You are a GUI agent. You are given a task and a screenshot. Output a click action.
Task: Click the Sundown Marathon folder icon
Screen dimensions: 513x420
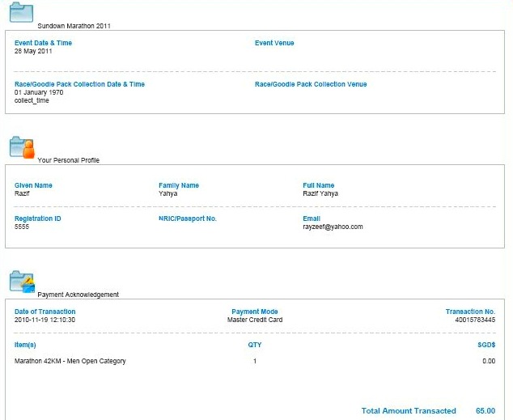pyautogui.click(x=21, y=12)
